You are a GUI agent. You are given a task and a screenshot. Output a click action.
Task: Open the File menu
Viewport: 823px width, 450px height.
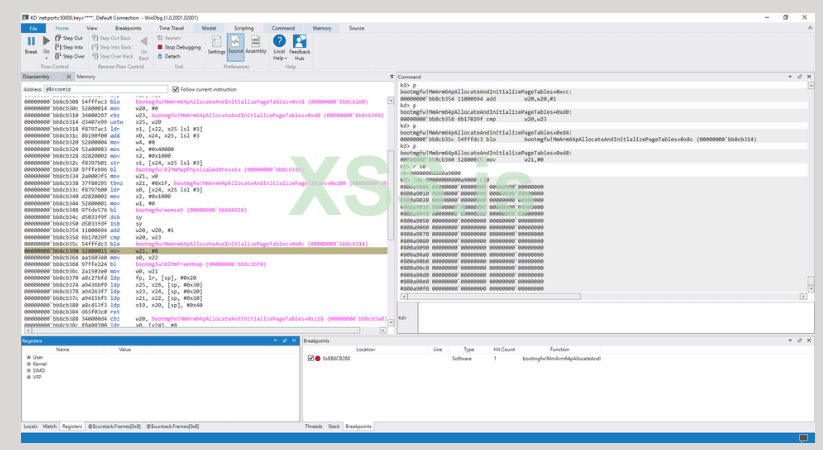tap(33, 28)
